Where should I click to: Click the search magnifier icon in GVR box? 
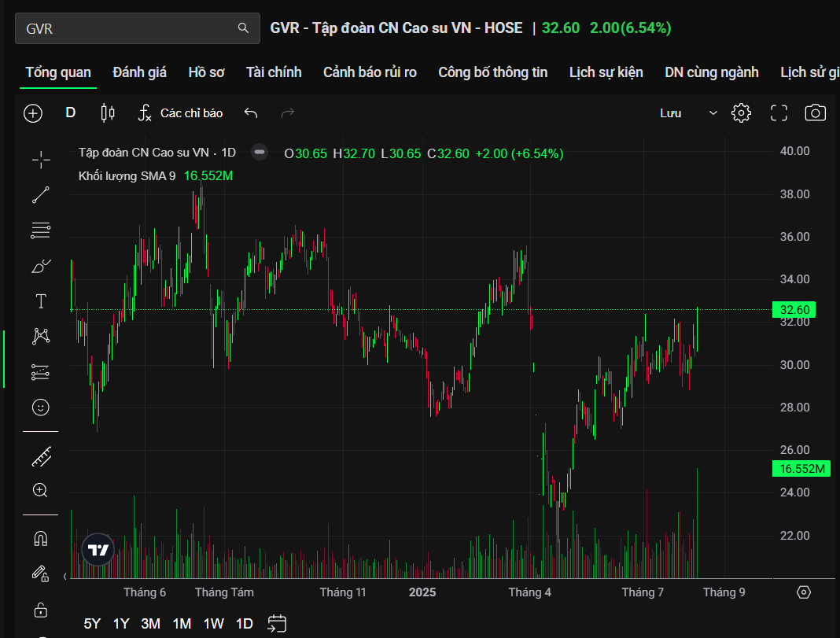243,28
